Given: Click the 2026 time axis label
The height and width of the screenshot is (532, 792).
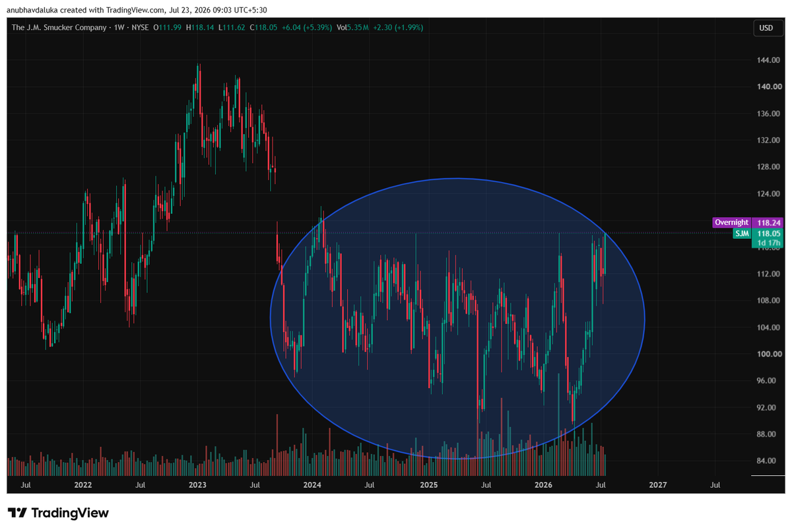Looking at the screenshot, I should 543,485.
